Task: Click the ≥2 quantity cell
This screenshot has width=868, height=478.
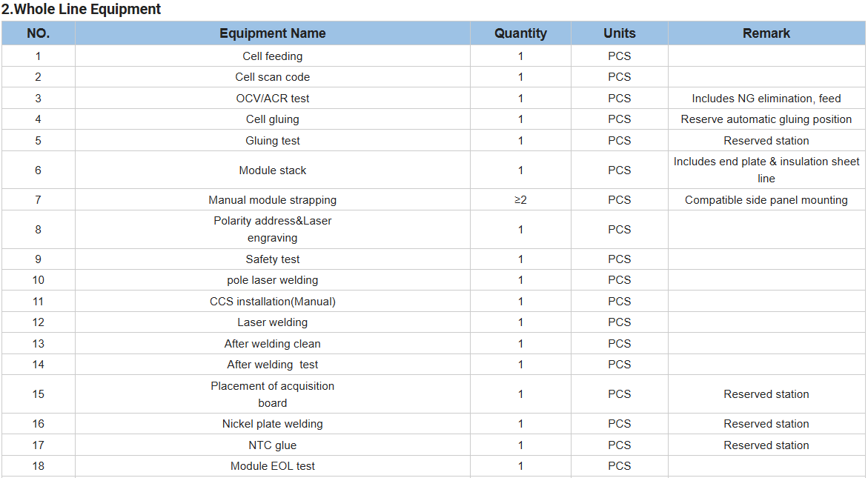Action: [520, 199]
